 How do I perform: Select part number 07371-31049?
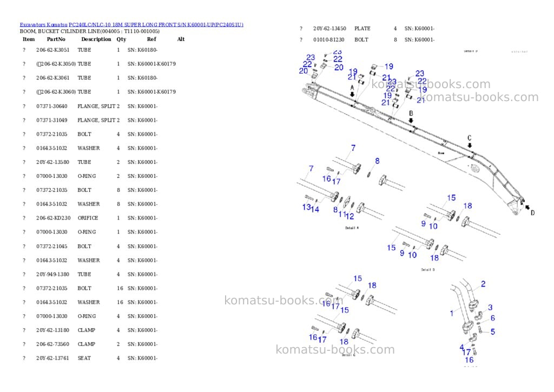(x=52, y=121)
